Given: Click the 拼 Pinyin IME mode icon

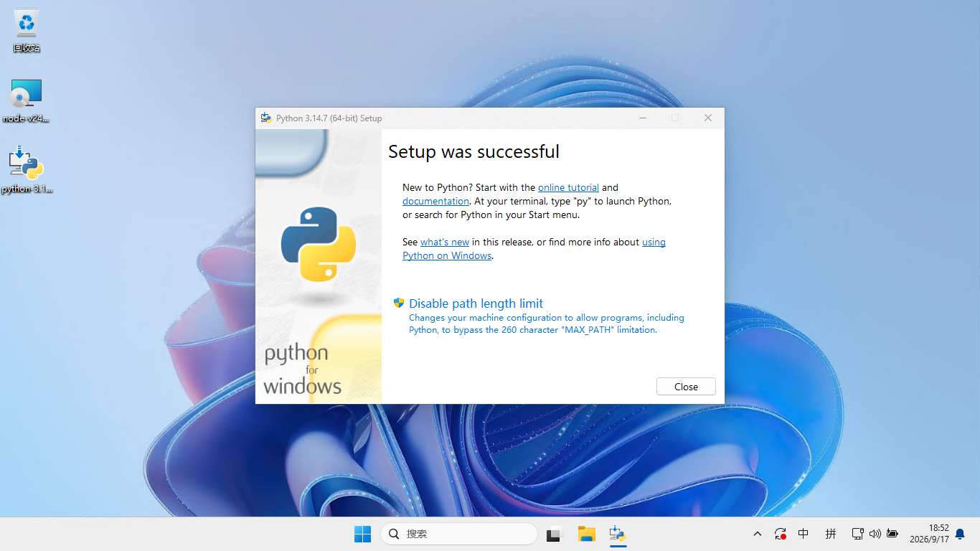Looking at the screenshot, I should pos(831,534).
